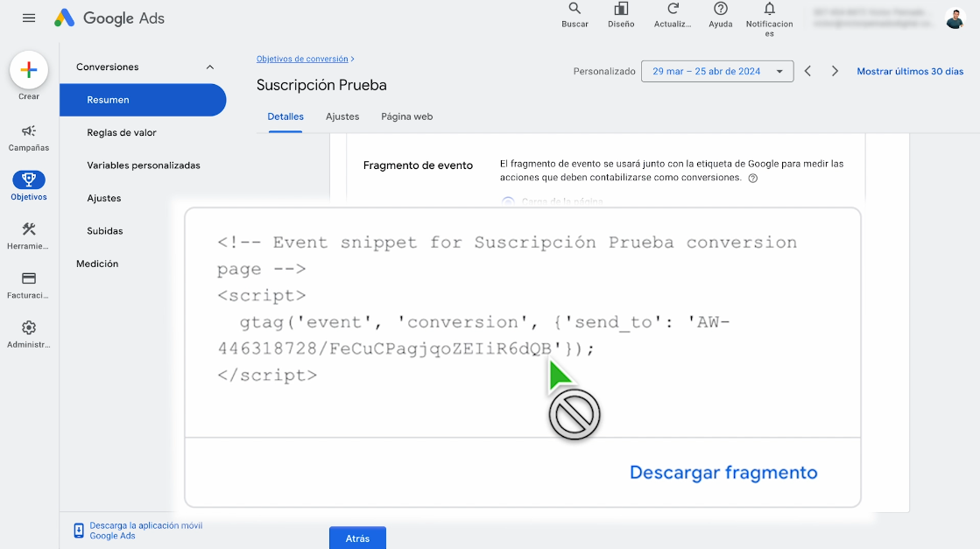Open Medición section
This screenshot has width=980, height=549.
97,264
